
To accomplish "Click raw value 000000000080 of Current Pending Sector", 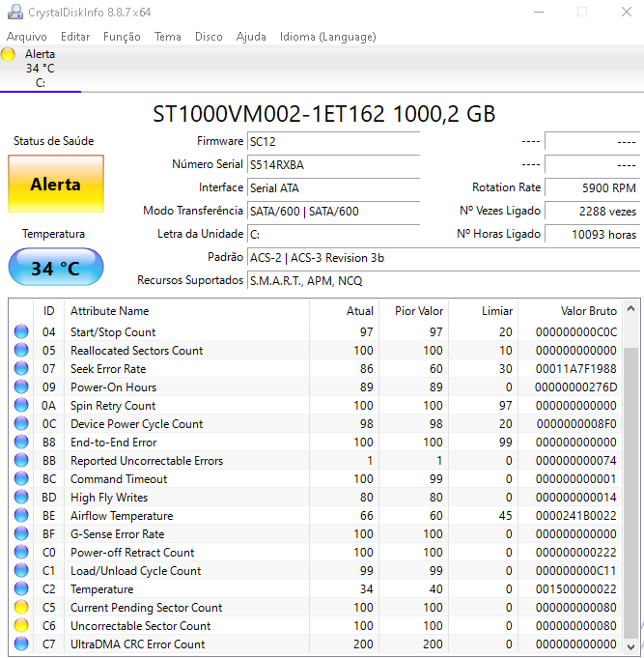I will point(576,608).
